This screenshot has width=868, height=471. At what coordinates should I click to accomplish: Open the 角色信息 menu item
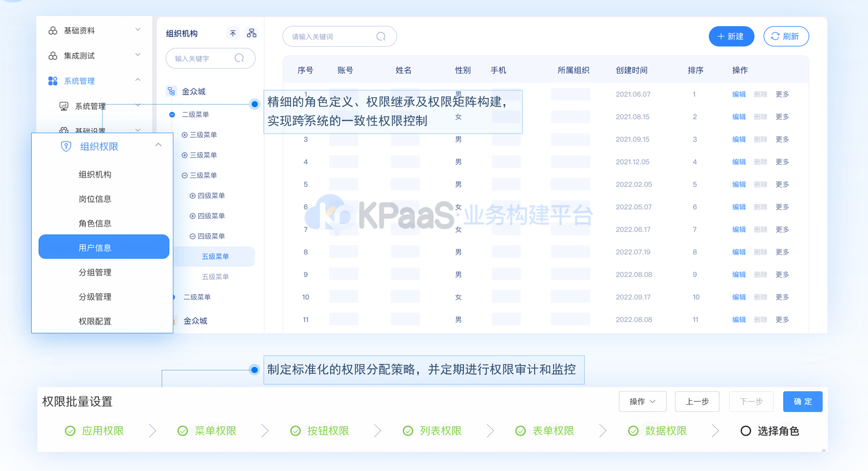pos(95,223)
